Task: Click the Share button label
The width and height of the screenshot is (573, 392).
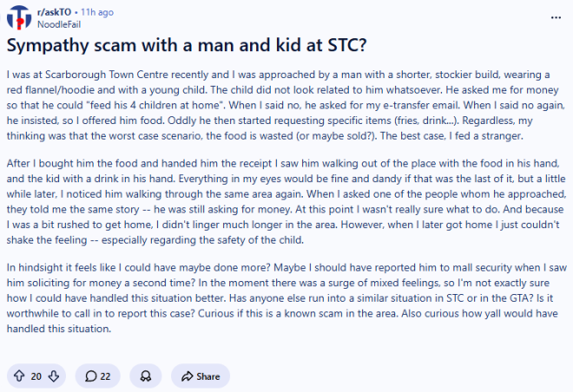Action: coord(208,376)
